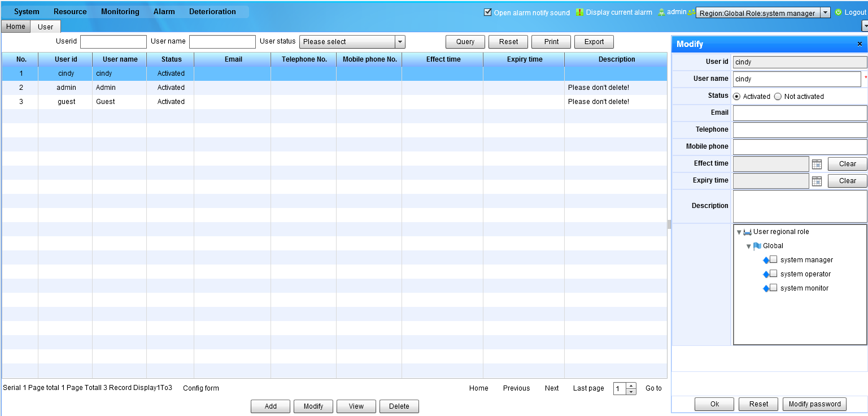Open the Effect time calendar picker icon
868x416 pixels.
(817, 164)
